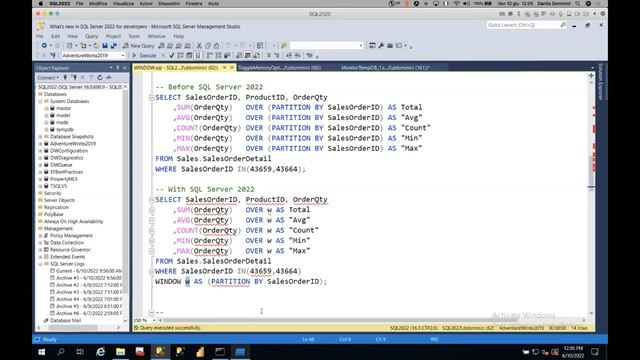Screen dimensions: 640x360
Task: Click the New Query toolbar button
Action: pyautogui.click(x=139, y=46)
